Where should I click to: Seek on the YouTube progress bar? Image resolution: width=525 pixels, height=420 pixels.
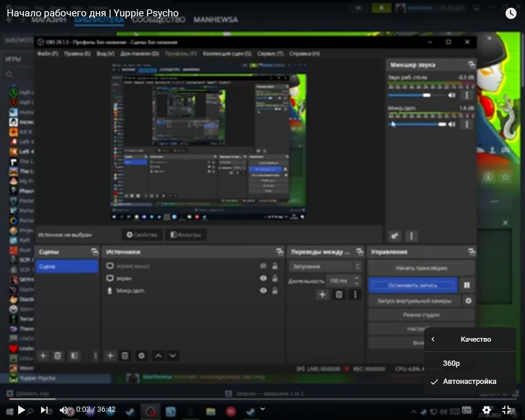[x=262, y=399]
